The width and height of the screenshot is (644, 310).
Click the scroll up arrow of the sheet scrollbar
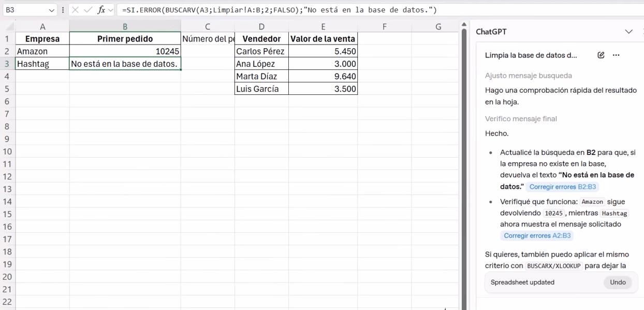point(464,24)
